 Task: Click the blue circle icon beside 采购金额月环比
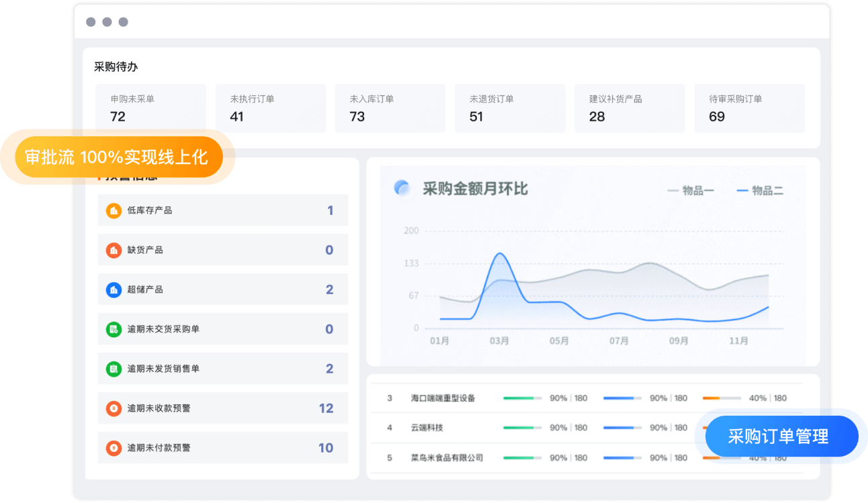coord(402,189)
